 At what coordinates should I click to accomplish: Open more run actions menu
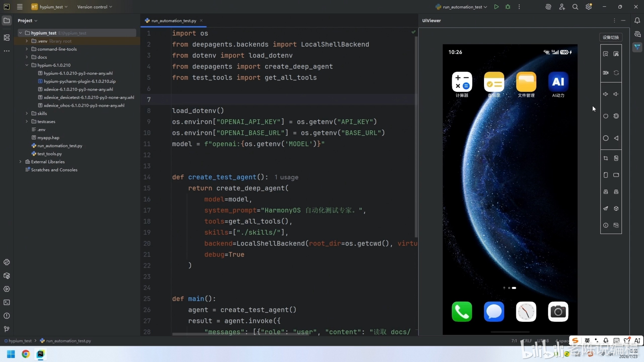[519, 7]
